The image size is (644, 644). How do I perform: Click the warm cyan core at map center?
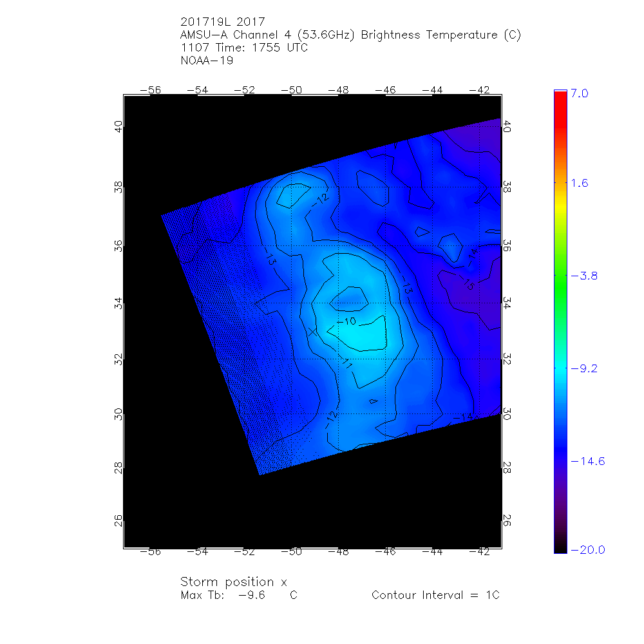(357, 335)
